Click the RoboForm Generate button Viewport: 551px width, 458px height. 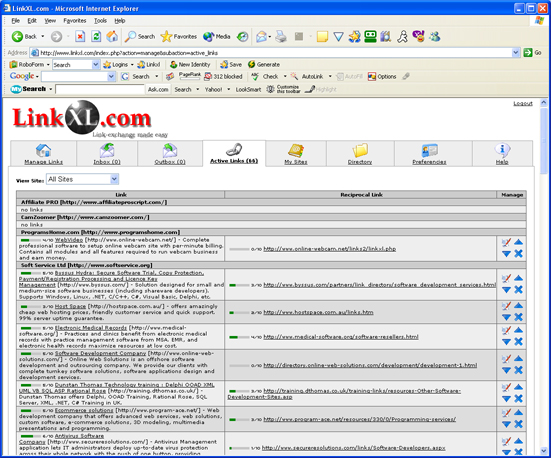pos(264,65)
